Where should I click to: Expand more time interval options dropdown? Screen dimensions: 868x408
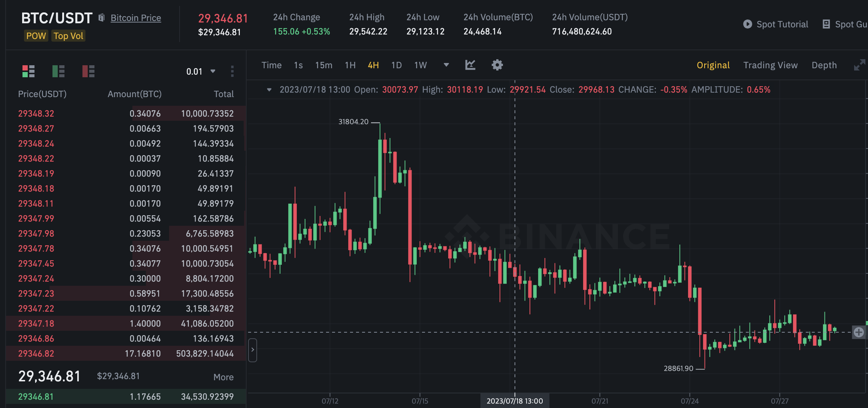446,65
